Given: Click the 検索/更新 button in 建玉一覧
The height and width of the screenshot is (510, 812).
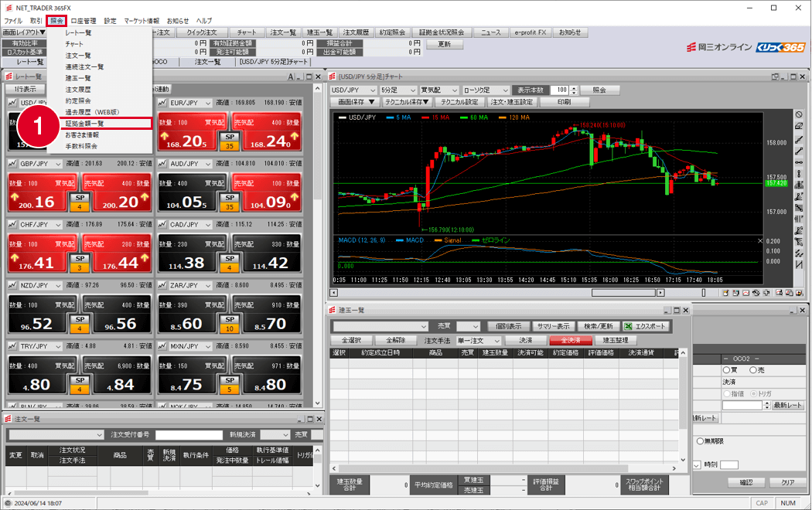Looking at the screenshot, I should (598, 326).
